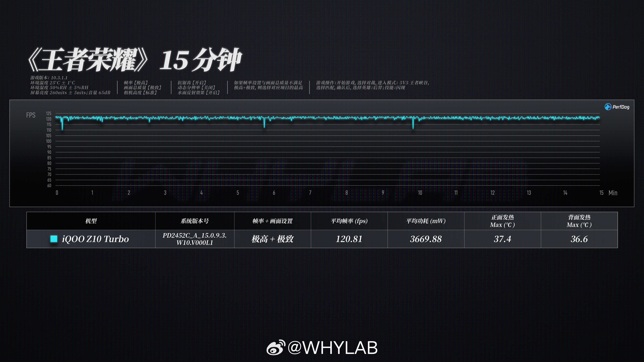Click the 系统版本号 column header
Image resolution: width=644 pixels, height=362 pixels.
[x=195, y=221]
